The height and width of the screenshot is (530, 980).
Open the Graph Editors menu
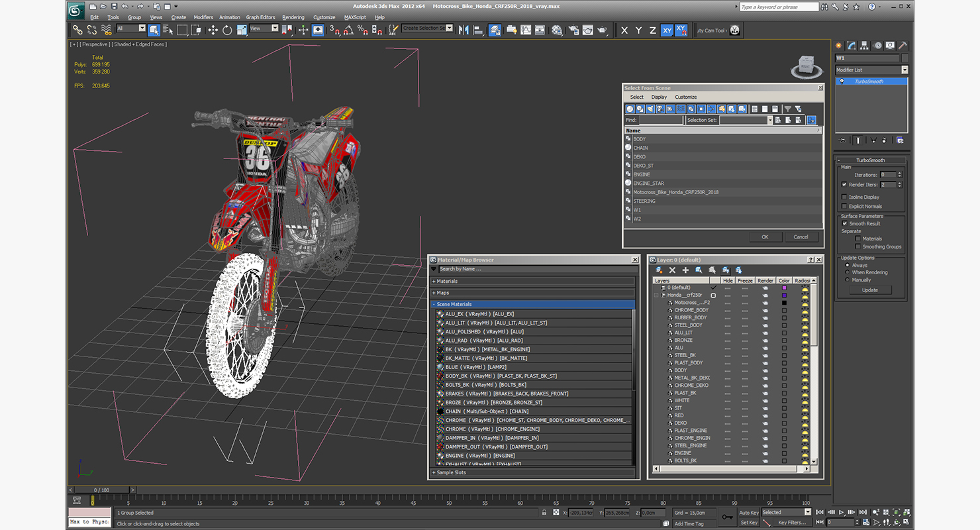(260, 17)
